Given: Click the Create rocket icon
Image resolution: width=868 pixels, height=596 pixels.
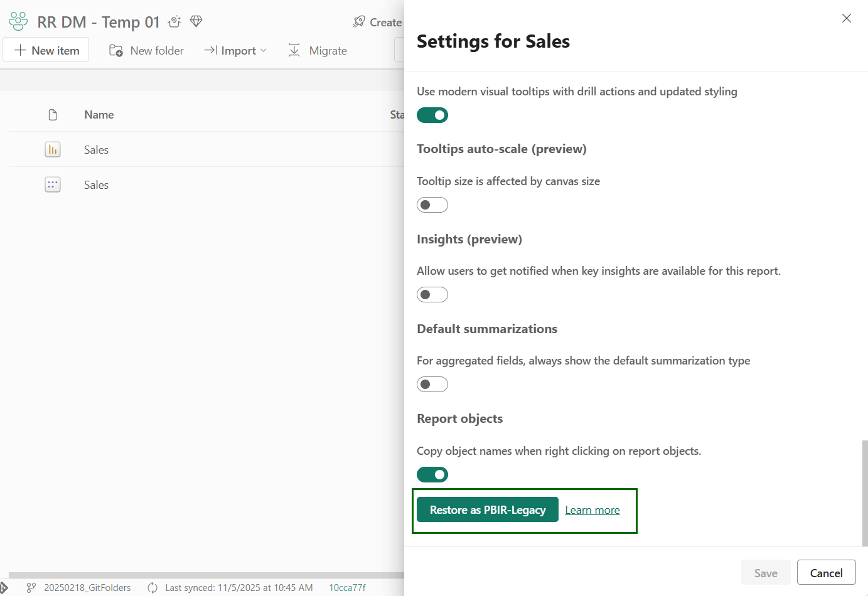Looking at the screenshot, I should pyautogui.click(x=358, y=21).
